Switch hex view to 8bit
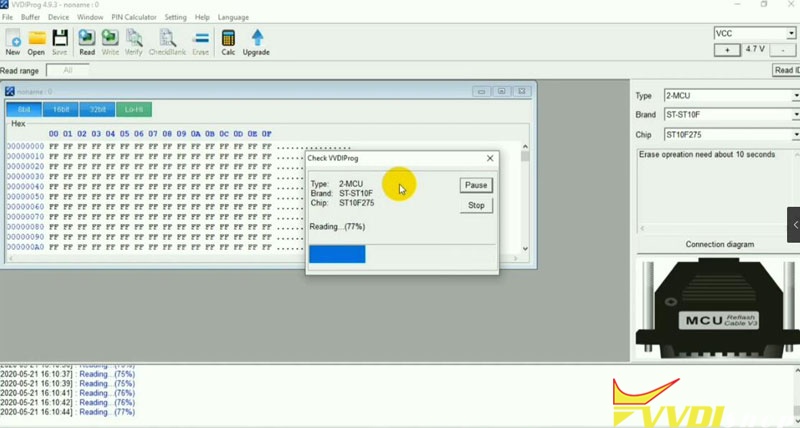This screenshot has height=428, width=800. click(x=24, y=110)
